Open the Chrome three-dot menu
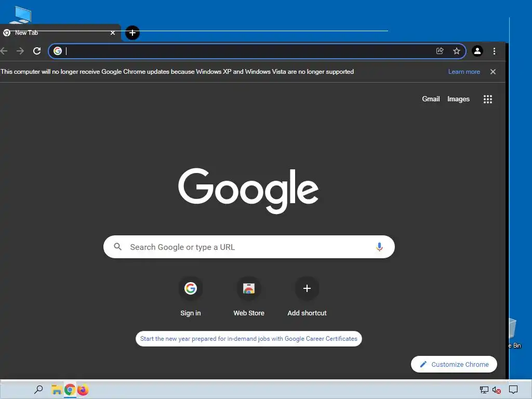Screen dimensions: 532x399 [x=495, y=51]
